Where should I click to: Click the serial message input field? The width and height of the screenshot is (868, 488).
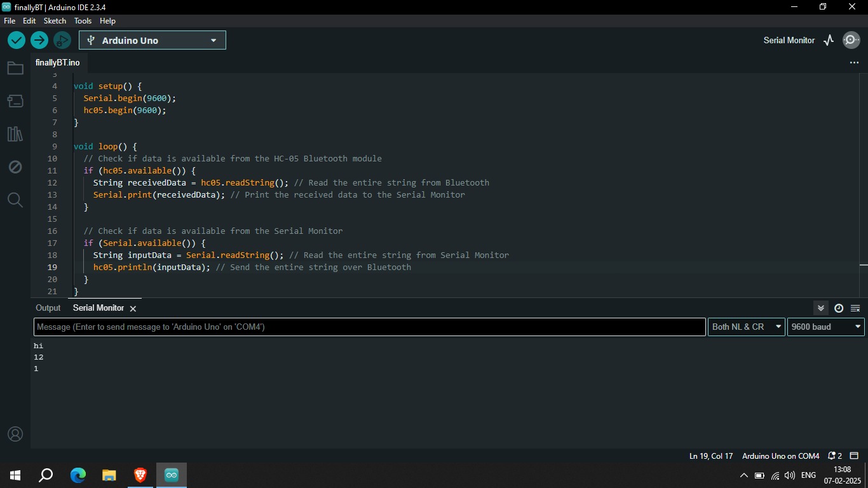(x=369, y=327)
